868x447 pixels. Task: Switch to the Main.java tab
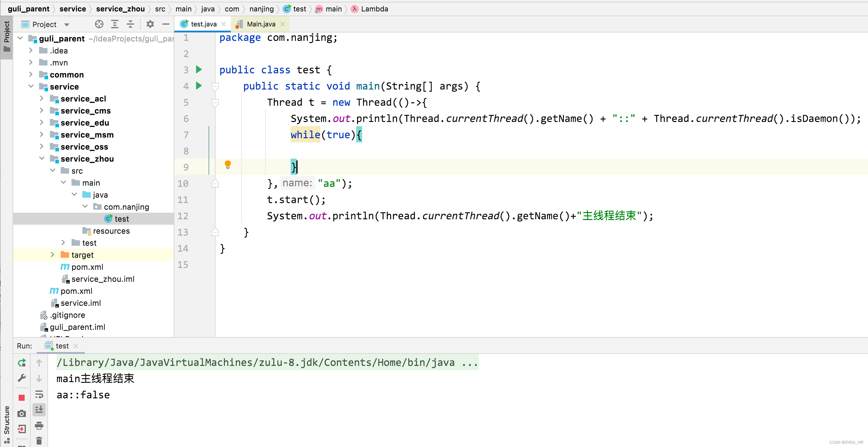pos(261,24)
